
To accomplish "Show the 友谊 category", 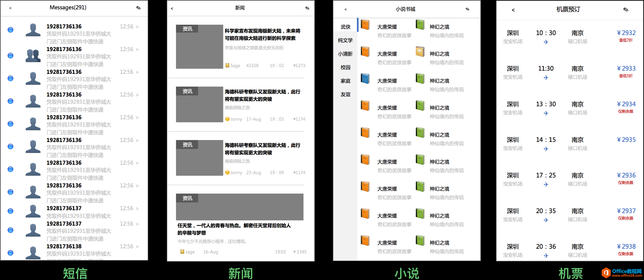I will [x=345, y=94].
